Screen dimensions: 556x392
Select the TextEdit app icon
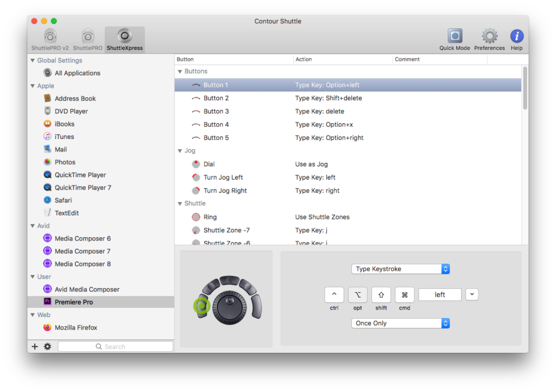pyautogui.click(x=48, y=213)
